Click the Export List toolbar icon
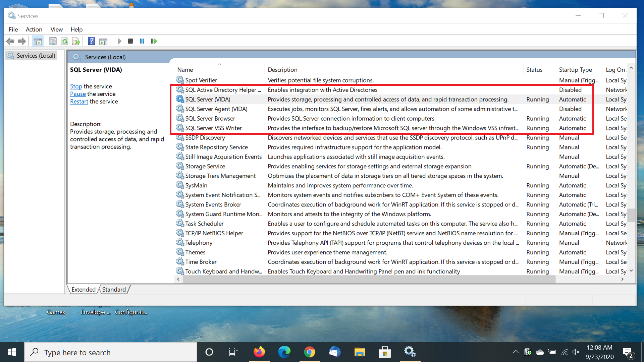 tap(76, 41)
